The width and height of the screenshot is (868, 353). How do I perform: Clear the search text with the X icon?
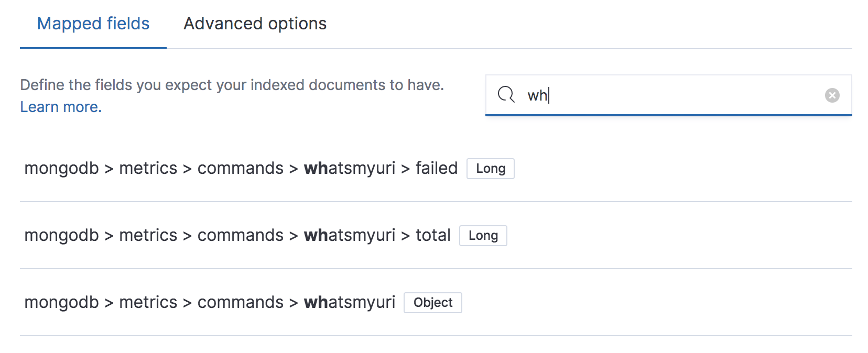tap(832, 95)
